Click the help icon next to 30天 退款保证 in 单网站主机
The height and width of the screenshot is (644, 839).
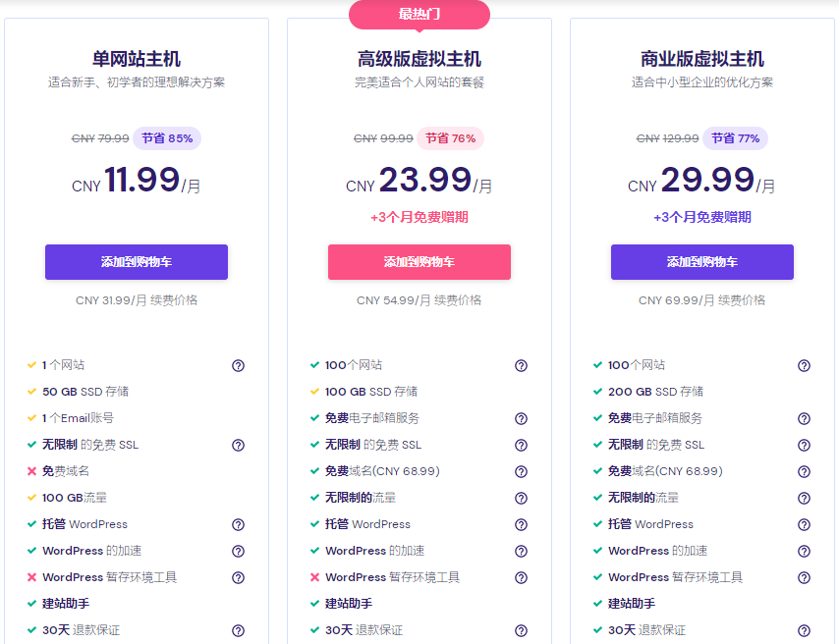238,631
